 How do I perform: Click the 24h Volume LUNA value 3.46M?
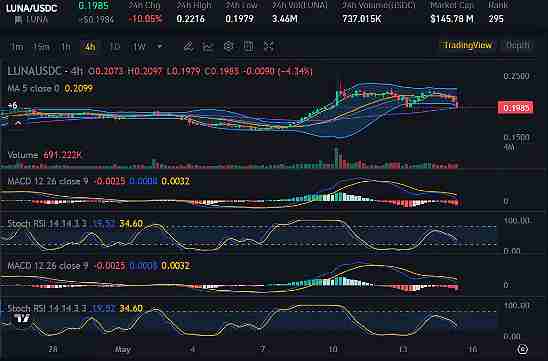[285, 19]
